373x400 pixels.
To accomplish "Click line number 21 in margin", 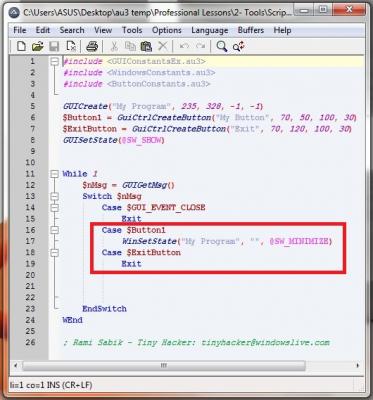I will point(30,286).
